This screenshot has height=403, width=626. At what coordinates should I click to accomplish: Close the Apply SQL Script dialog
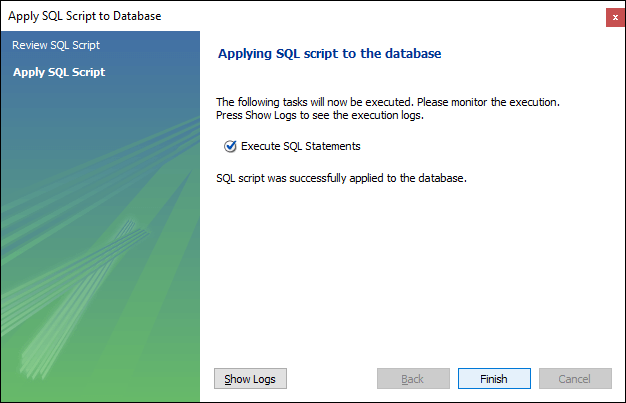(615, 18)
